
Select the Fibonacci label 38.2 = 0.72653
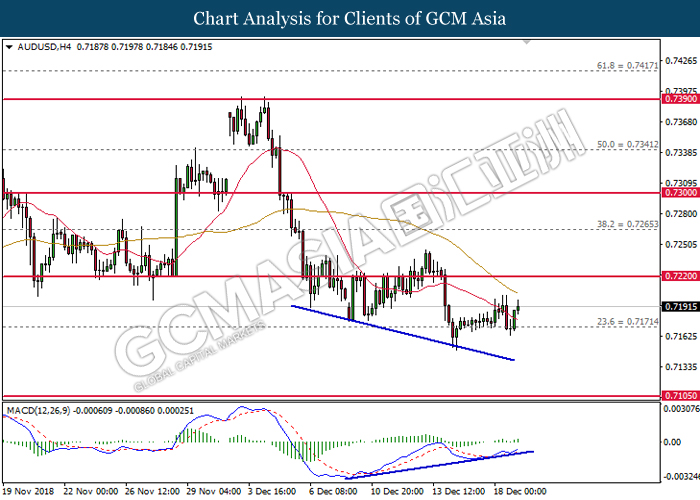pos(627,224)
